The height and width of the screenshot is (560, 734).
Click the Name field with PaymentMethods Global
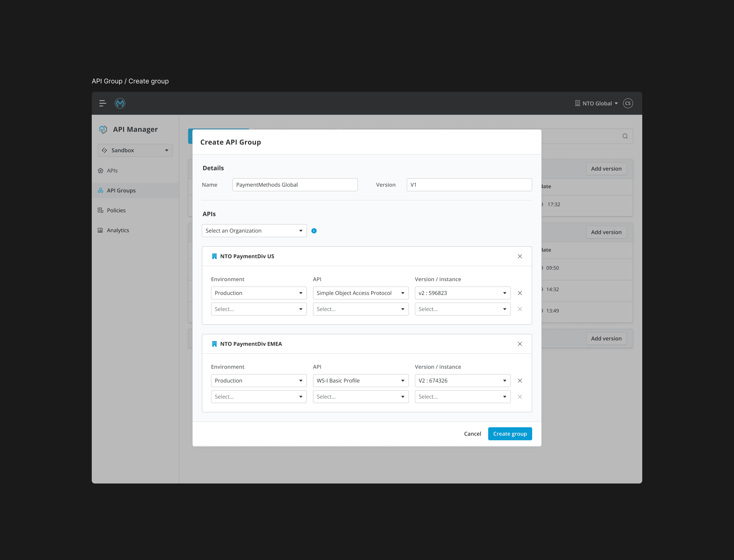295,185
